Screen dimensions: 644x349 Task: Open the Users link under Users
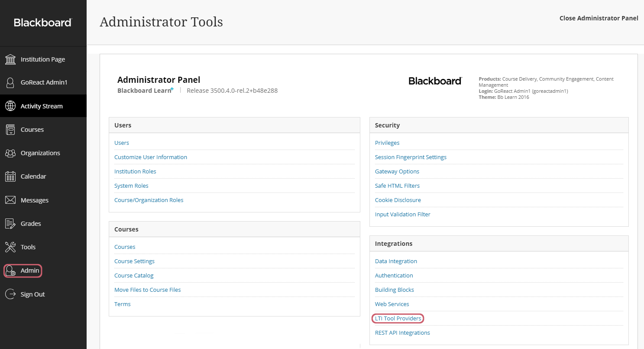pos(122,143)
